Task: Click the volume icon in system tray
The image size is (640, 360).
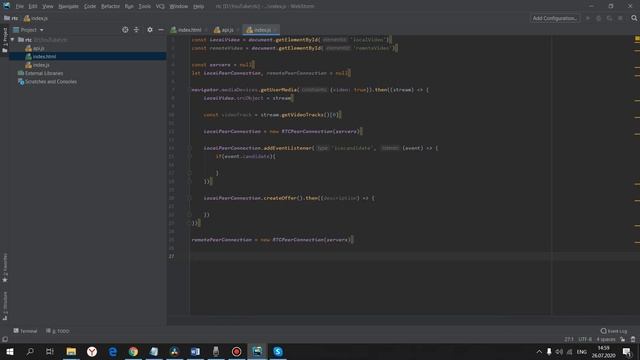Action: pos(559,351)
